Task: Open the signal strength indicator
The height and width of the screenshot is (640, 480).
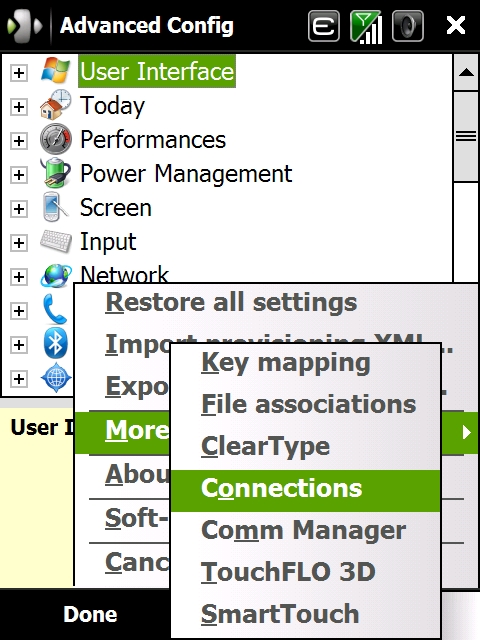Action: (x=366, y=27)
